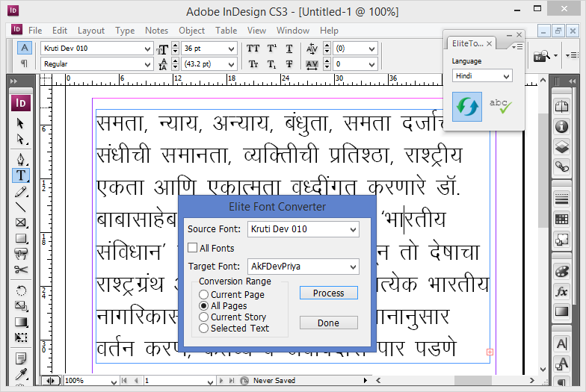Open the Effects fx panel icon
This screenshot has width=586, height=392.
(x=561, y=291)
